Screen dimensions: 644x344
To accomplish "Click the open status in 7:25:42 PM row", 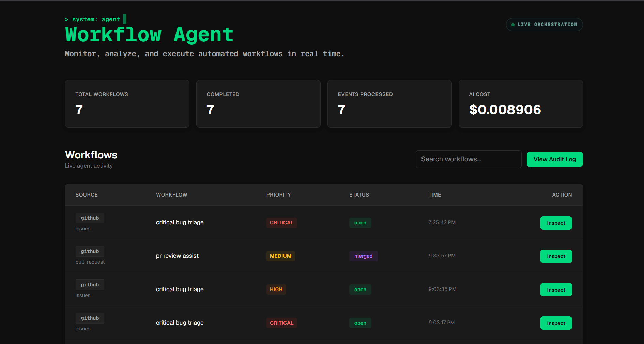I will point(360,223).
